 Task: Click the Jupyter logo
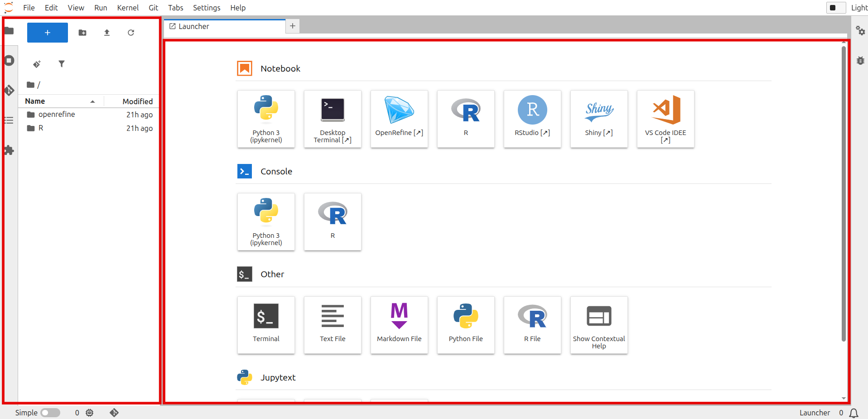click(x=9, y=8)
